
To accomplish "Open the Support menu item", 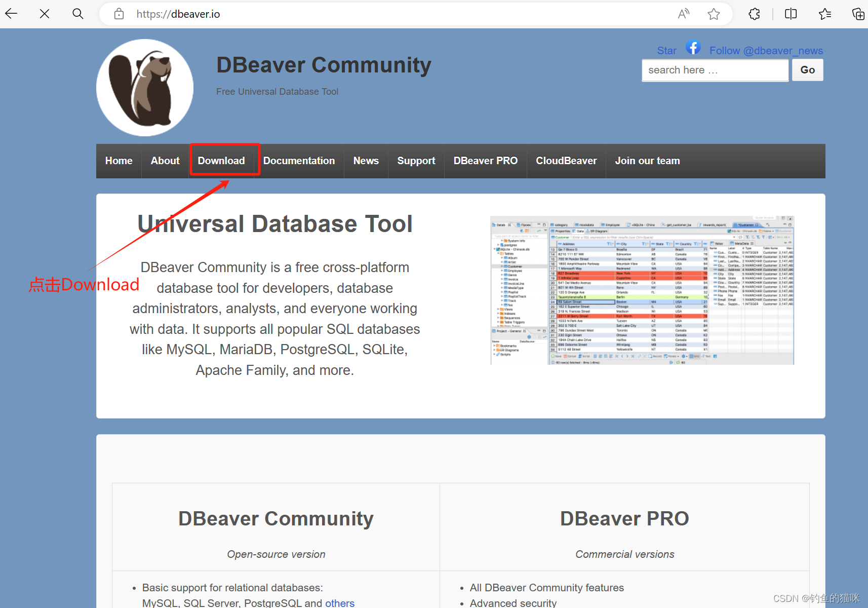I will pyautogui.click(x=416, y=161).
